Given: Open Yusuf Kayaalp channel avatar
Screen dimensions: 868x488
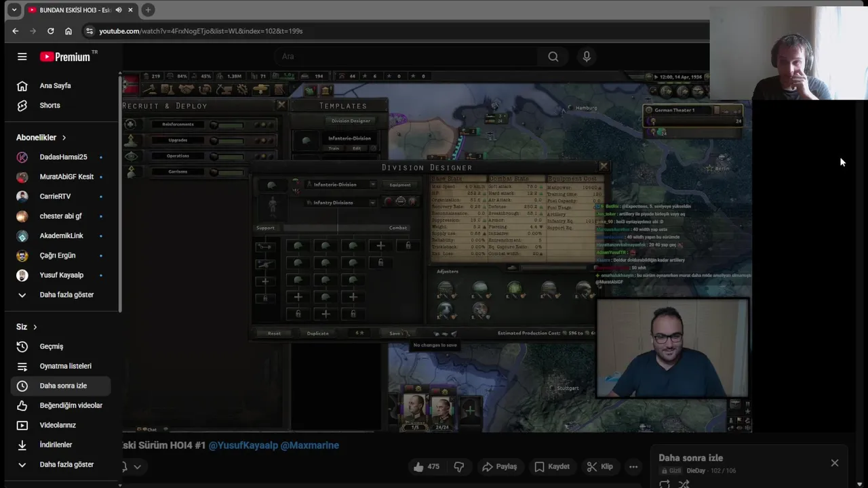Looking at the screenshot, I should (x=22, y=275).
